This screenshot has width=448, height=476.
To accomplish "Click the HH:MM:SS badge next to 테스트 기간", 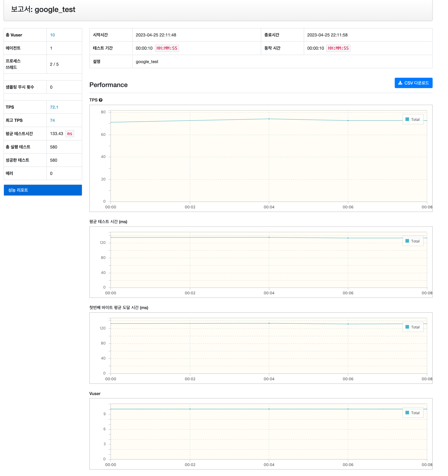I will (167, 48).
